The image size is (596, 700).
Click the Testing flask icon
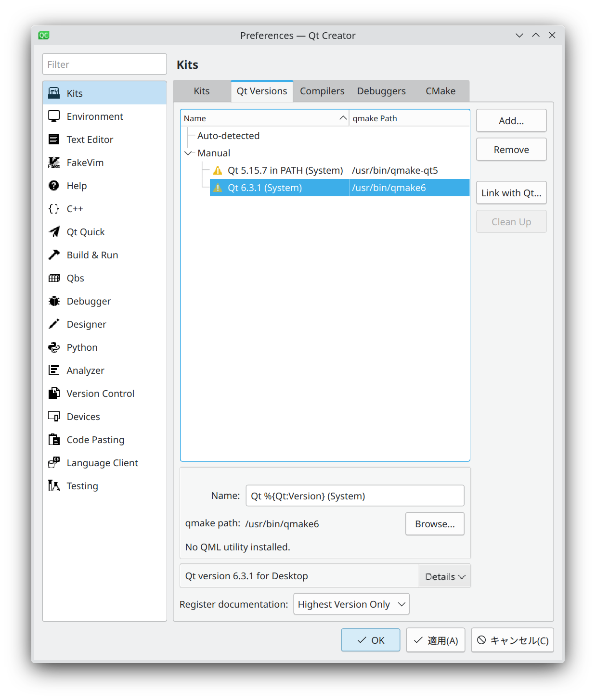54,485
